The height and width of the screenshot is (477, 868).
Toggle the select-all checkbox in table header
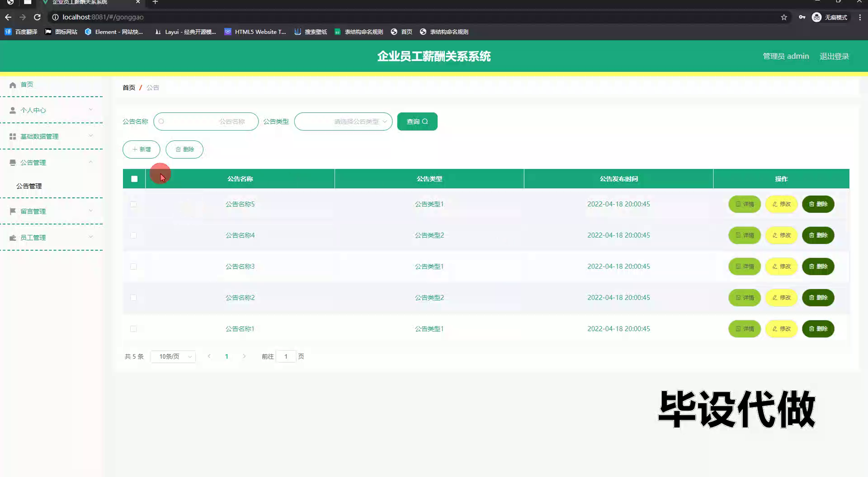134,179
